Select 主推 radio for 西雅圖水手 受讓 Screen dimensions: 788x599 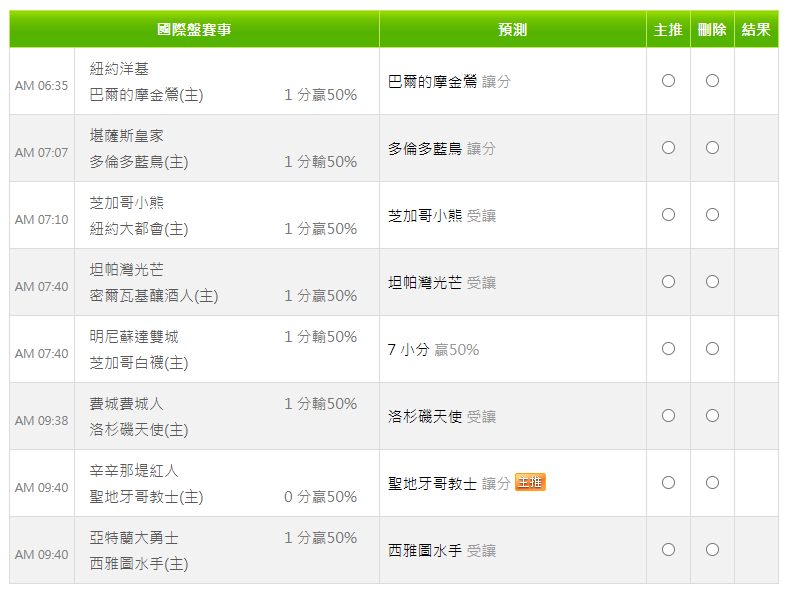pyautogui.click(x=668, y=550)
